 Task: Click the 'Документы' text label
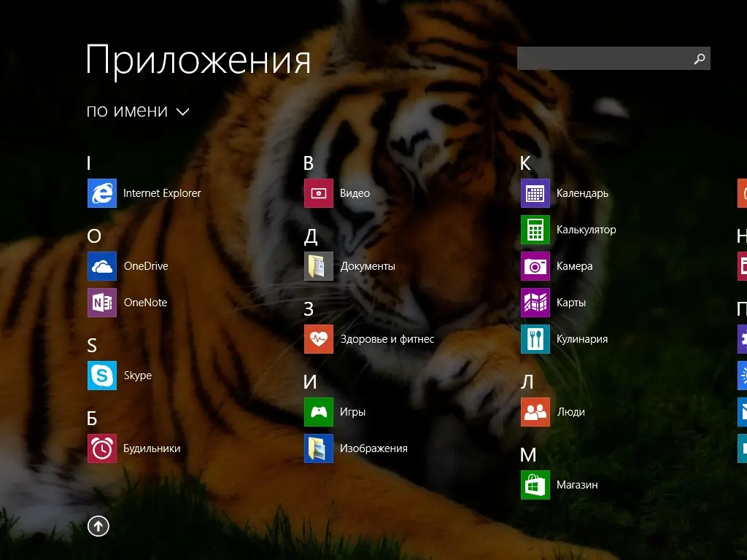pyautogui.click(x=368, y=266)
